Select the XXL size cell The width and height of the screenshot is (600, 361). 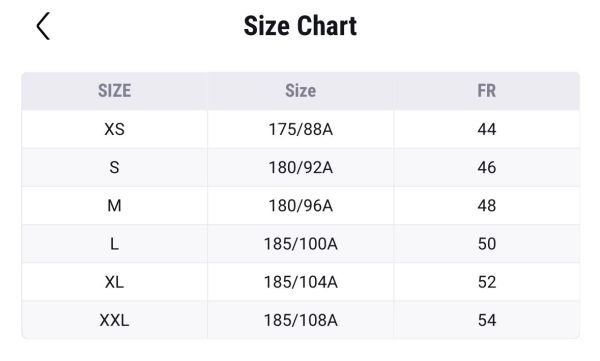[114, 320]
